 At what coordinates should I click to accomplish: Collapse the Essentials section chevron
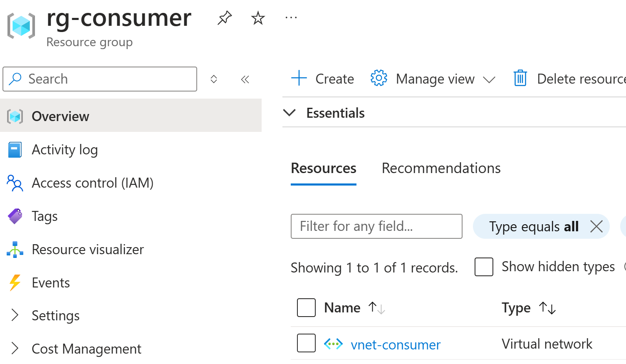click(x=289, y=113)
